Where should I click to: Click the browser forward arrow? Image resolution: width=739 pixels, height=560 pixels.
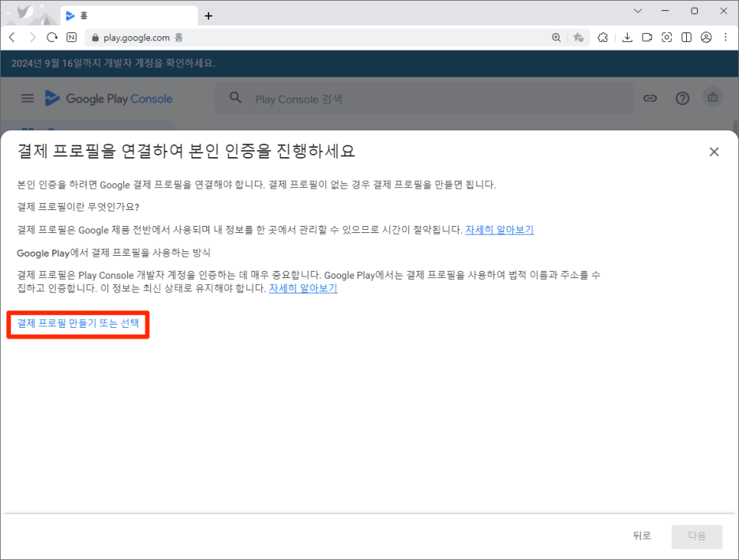click(32, 37)
